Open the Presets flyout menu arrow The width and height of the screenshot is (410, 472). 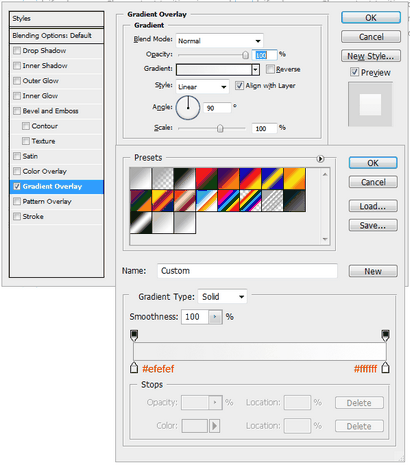320,159
